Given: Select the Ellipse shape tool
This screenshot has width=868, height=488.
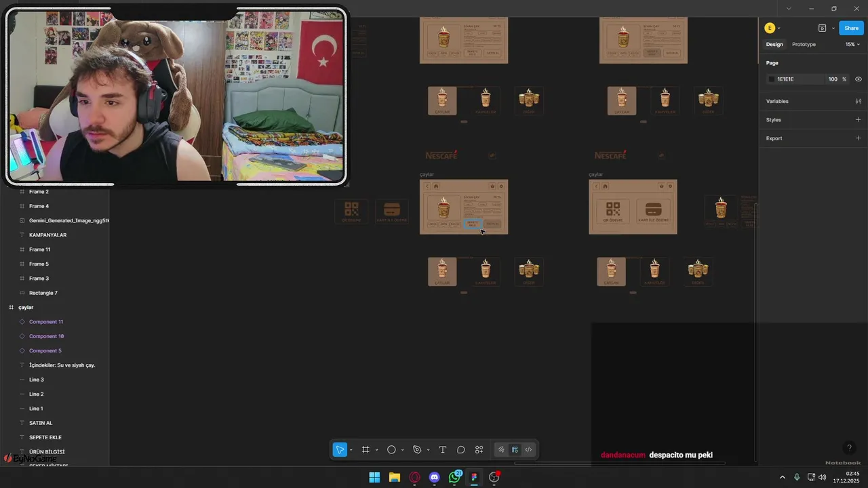Looking at the screenshot, I should [x=391, y=449].
